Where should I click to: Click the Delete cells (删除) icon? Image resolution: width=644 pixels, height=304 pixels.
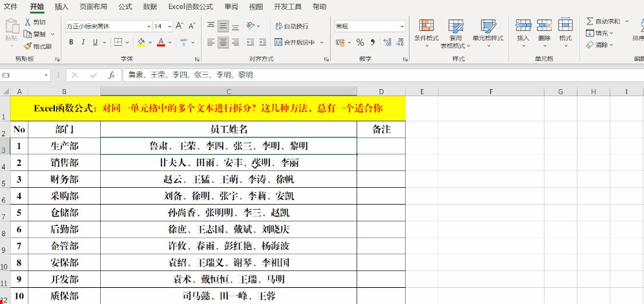pyautogui.click(x=544, y=26)
